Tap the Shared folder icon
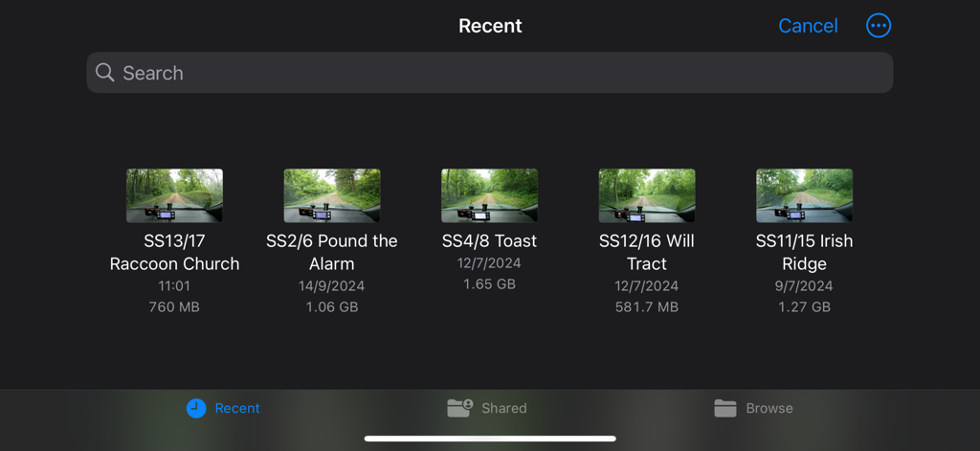Image resolution: width=980 pixels, height=451 pixels. 459,408
